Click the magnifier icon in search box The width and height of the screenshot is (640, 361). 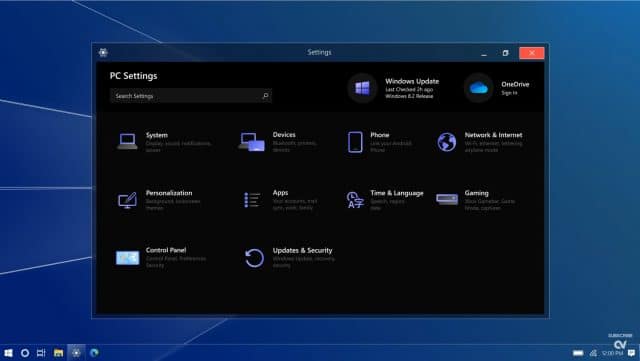(x=265, y=96)
